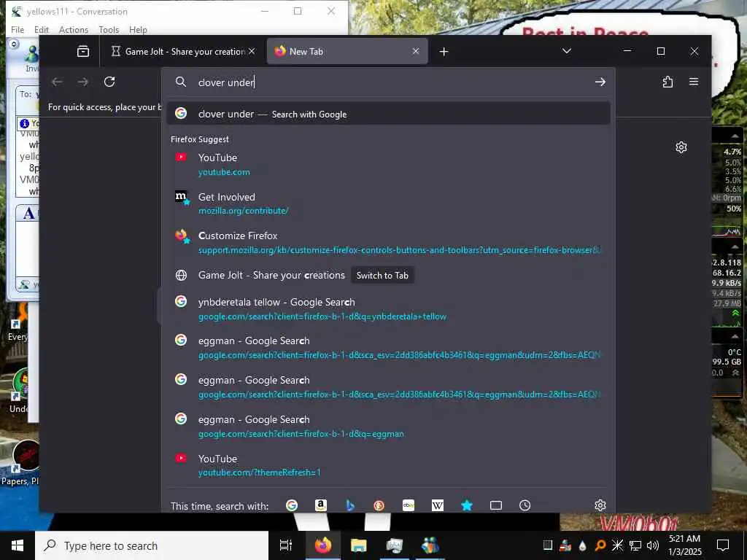Screen dimensions: 747x560
Task: Search this time with eBay icon
Action: (409, 505)
